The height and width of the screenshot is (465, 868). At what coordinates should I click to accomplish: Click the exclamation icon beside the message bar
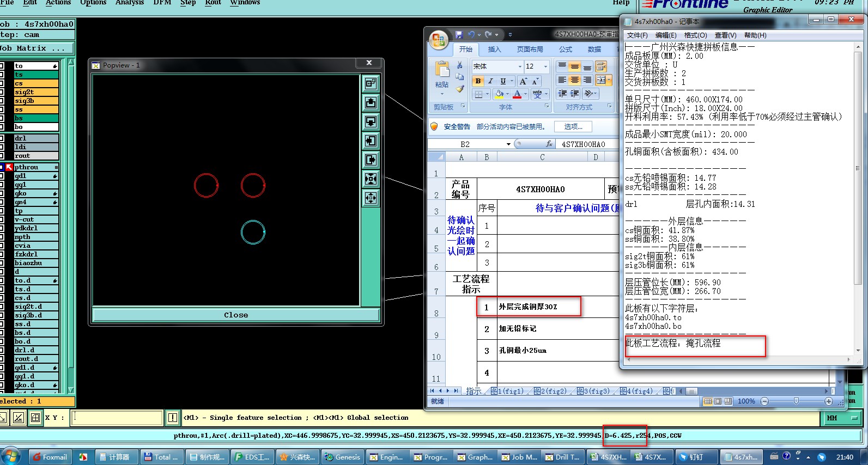pyautogui.click(x=173, y=418)
